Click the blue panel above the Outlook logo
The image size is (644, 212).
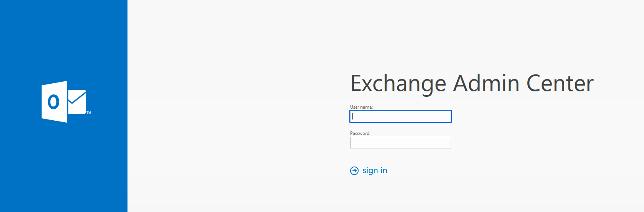[64, 39]
